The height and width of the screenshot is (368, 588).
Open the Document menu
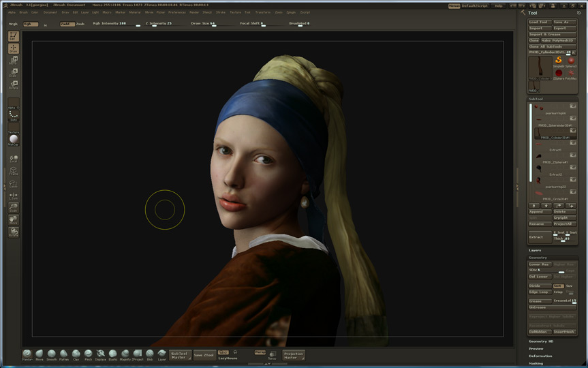pyautogui.click(x=50, y=12)
